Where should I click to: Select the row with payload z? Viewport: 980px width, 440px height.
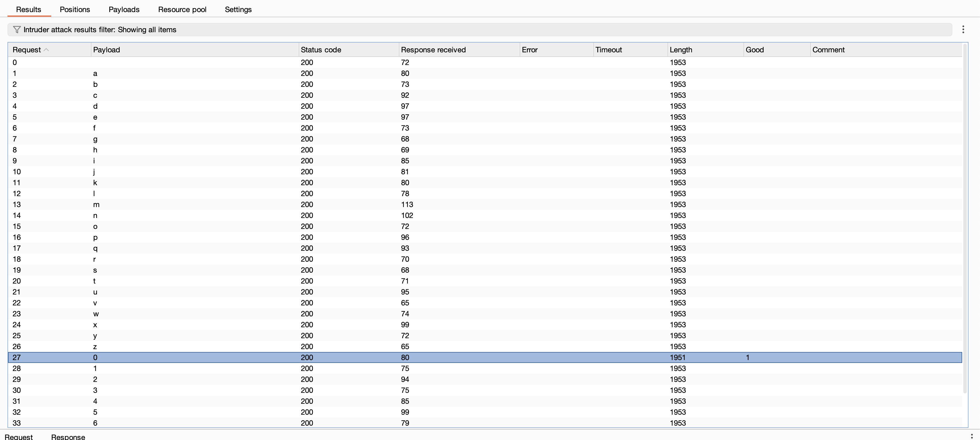click(x=485, y=347)
